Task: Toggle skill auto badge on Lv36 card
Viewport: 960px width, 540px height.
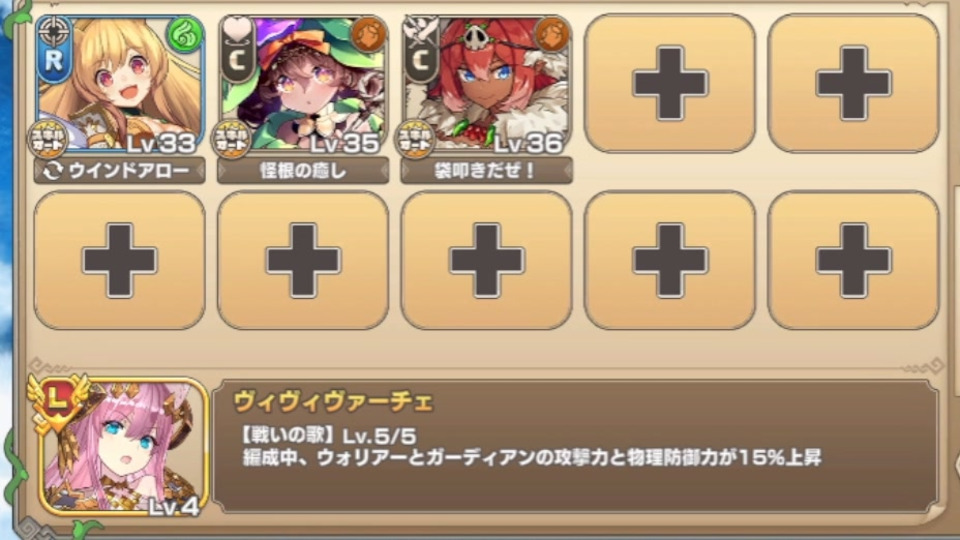Action: 415,139
